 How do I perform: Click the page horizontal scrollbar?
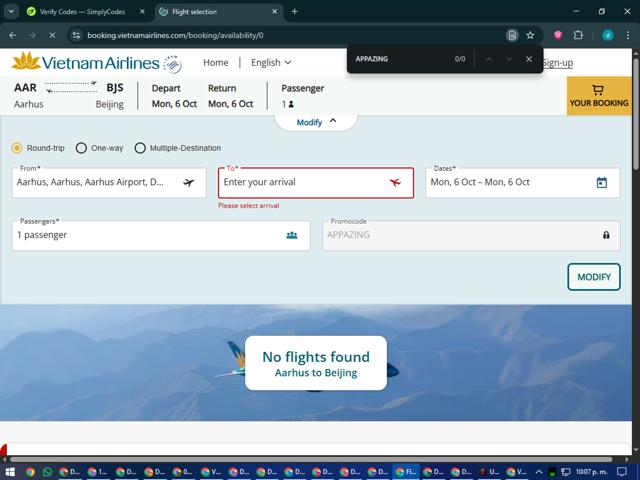click(312, 460)
